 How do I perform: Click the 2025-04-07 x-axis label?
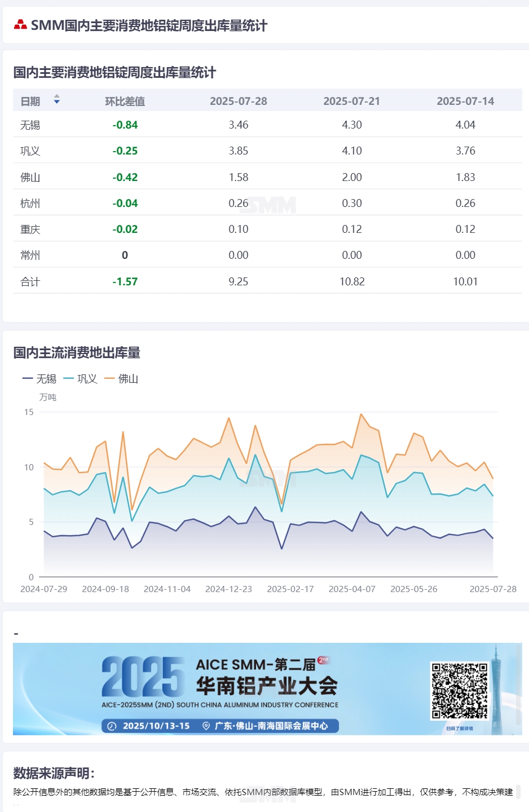point(352,589)
